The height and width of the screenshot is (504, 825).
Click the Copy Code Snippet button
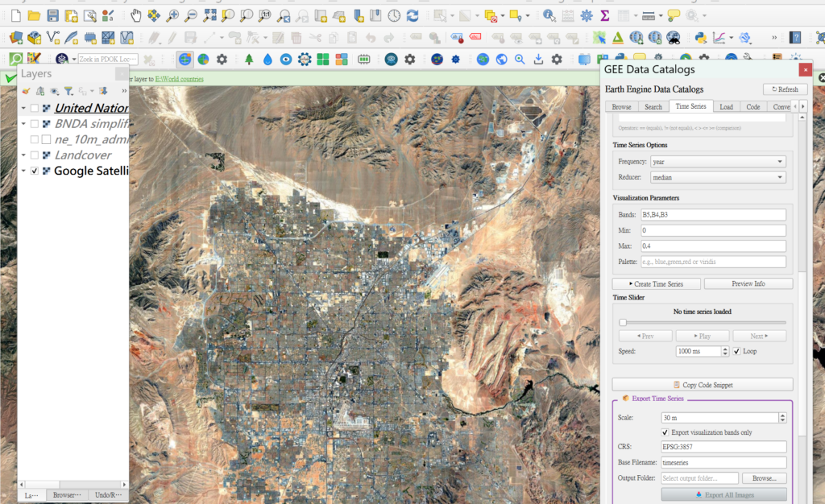click(x=703, y=385)
